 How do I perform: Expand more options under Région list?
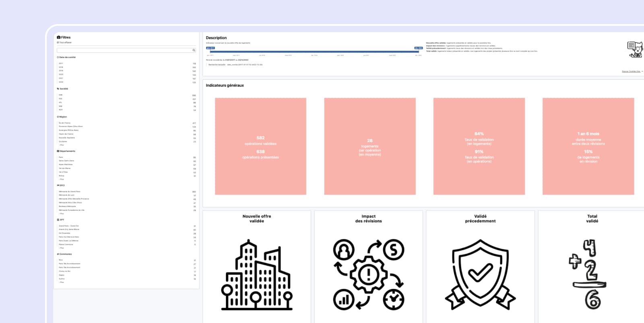point(62,145)
